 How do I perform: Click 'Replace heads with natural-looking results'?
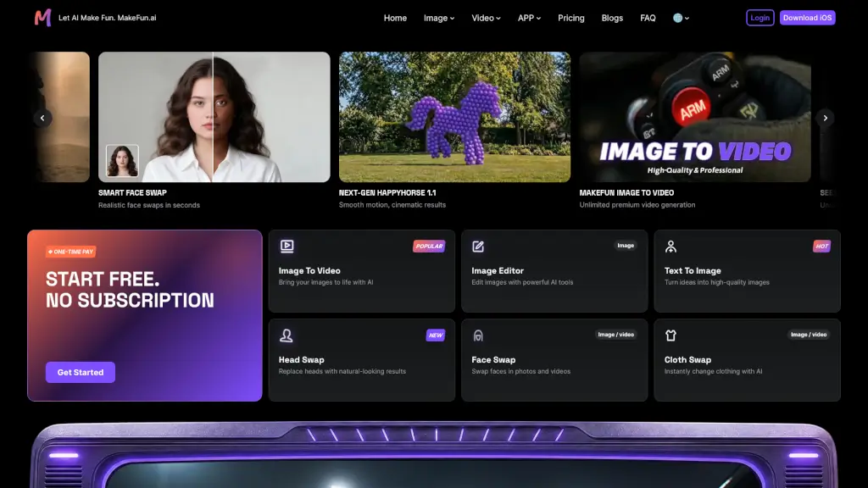coord(342,371)
